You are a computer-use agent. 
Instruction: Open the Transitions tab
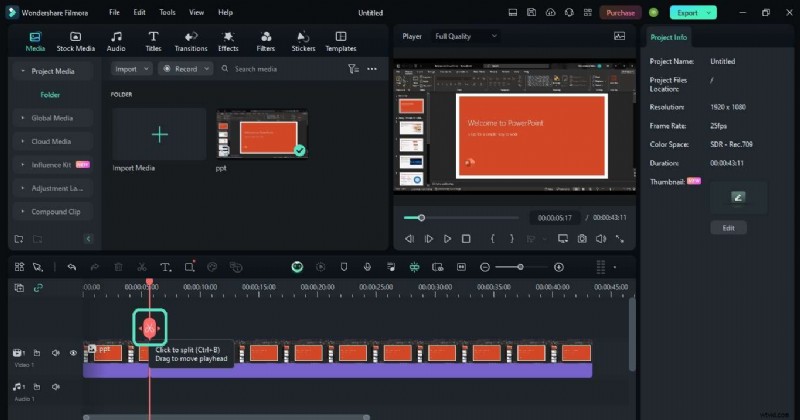(191, 41)
